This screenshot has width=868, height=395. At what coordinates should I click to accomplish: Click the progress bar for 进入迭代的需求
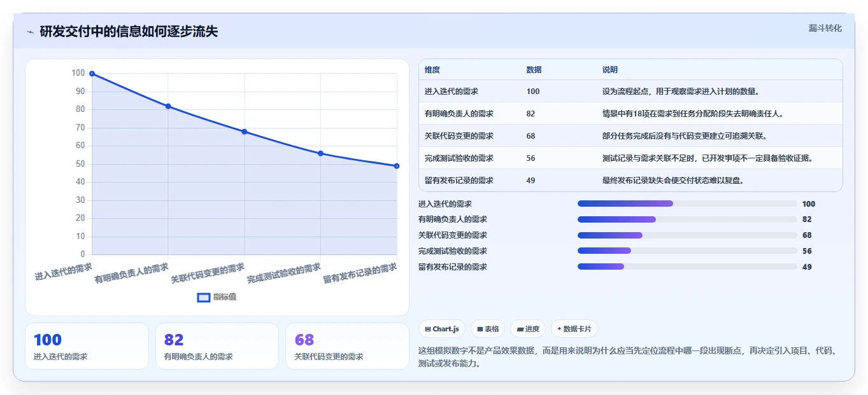[x=687, y=204]
